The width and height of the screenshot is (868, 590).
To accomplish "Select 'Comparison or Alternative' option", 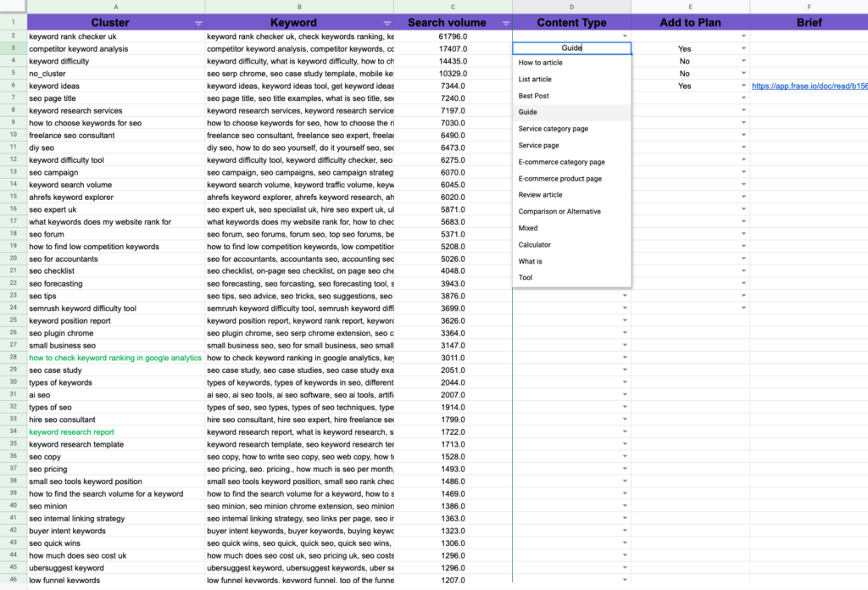I will pyautogui.click(x=559, y=212).
